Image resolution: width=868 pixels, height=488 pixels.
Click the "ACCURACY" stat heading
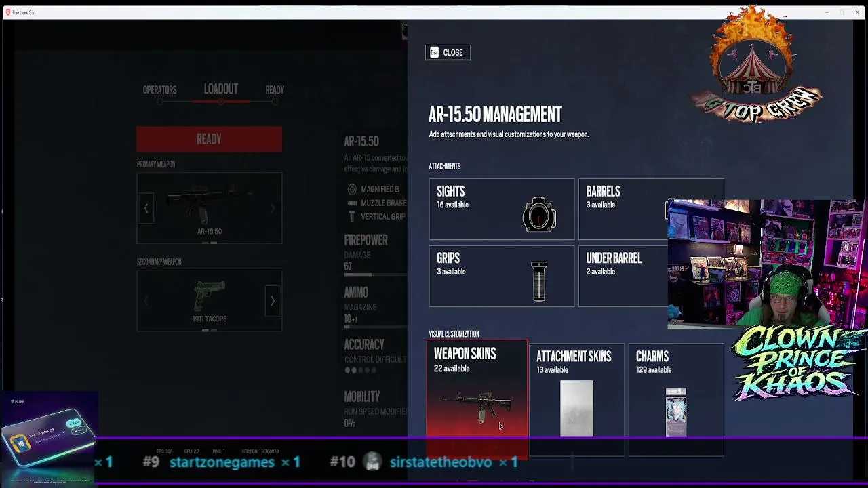(364, 344)
